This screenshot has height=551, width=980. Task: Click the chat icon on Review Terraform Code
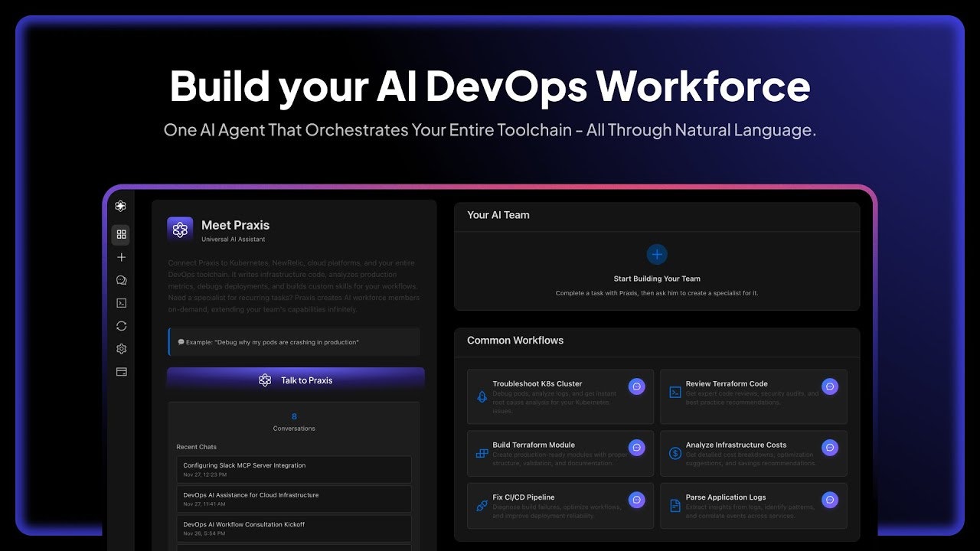(829, 386)
